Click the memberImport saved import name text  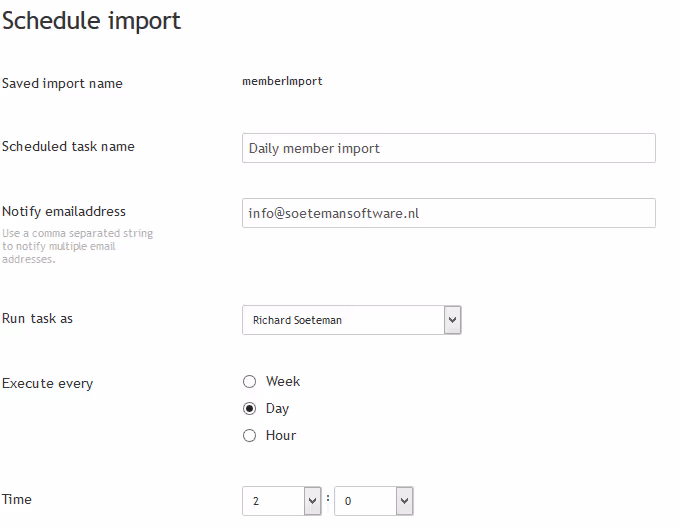pyautogui.click(x=282, y=81)
